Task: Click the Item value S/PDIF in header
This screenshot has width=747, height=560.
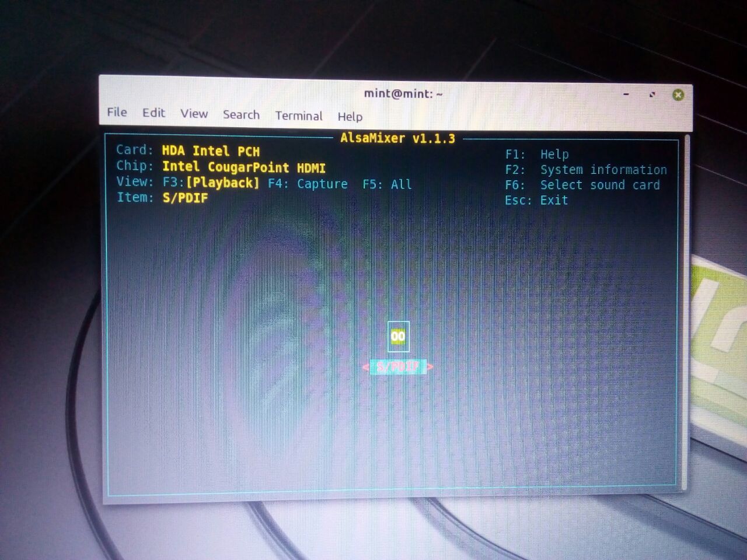Action: (186, 198)
